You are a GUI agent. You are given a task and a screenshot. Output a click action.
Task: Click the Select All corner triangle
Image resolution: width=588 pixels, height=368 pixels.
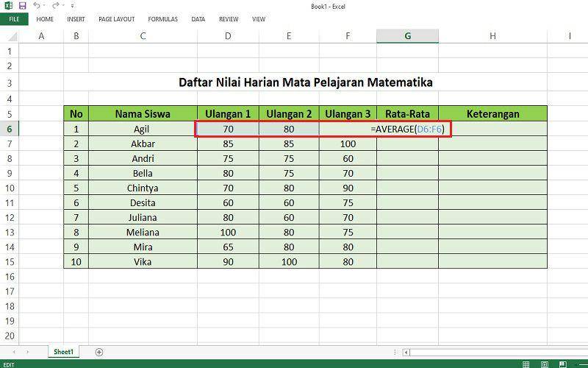pyautogui.click(x=12, y=37)
